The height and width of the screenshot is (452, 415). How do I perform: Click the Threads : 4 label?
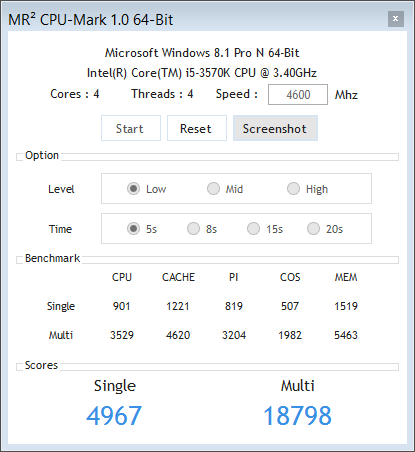click(x=162, y=94)
